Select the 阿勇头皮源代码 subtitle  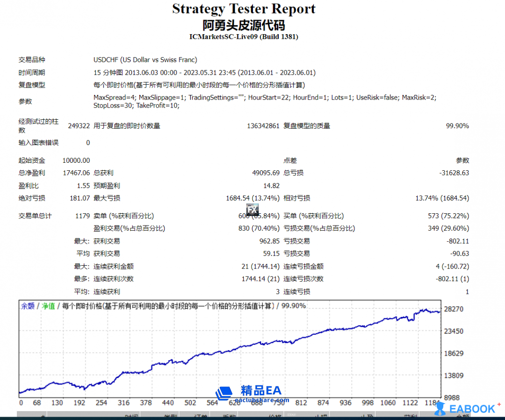[244, 24]
